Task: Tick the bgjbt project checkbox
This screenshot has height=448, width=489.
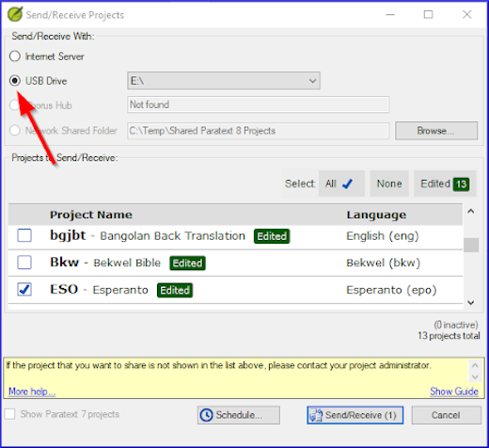Action: pyautogui.click(x=24, y=235)
